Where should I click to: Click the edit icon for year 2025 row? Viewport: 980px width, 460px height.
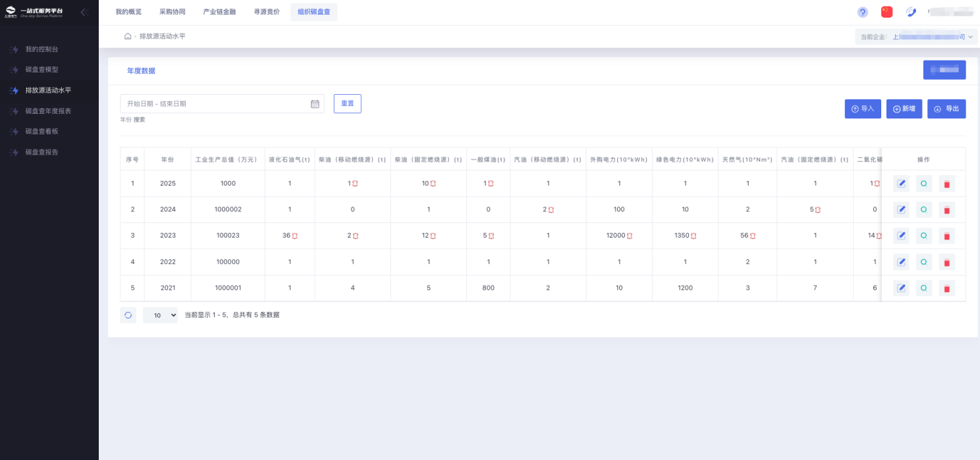click(x=901, y=184)
